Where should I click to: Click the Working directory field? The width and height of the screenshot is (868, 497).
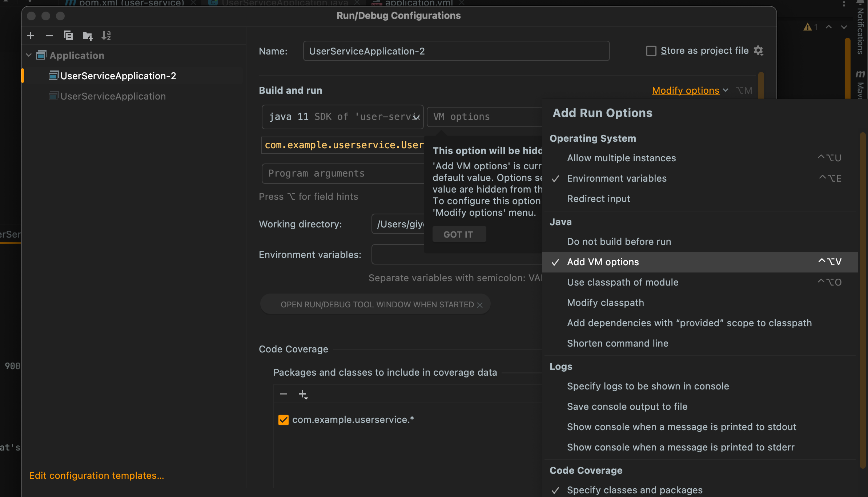398,224
